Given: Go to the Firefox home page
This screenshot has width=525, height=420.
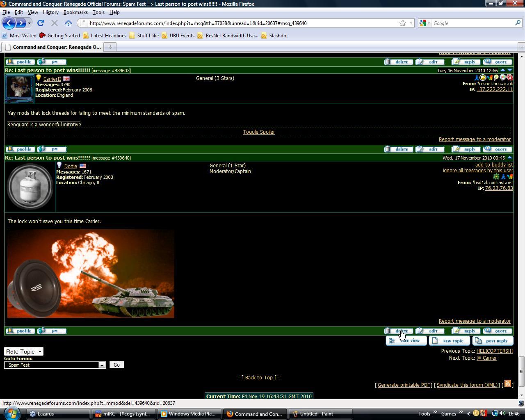Looking at the screenshot, I should [x=68, y=23].
